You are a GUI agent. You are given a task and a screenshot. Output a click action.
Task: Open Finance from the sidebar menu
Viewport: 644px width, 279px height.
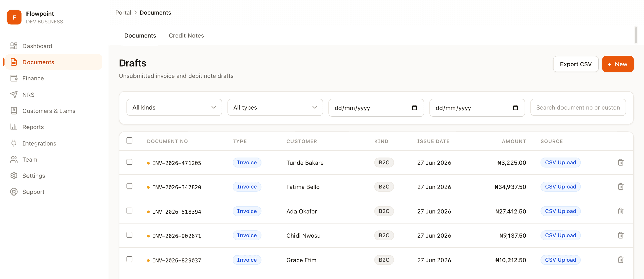tap(54, 78)
